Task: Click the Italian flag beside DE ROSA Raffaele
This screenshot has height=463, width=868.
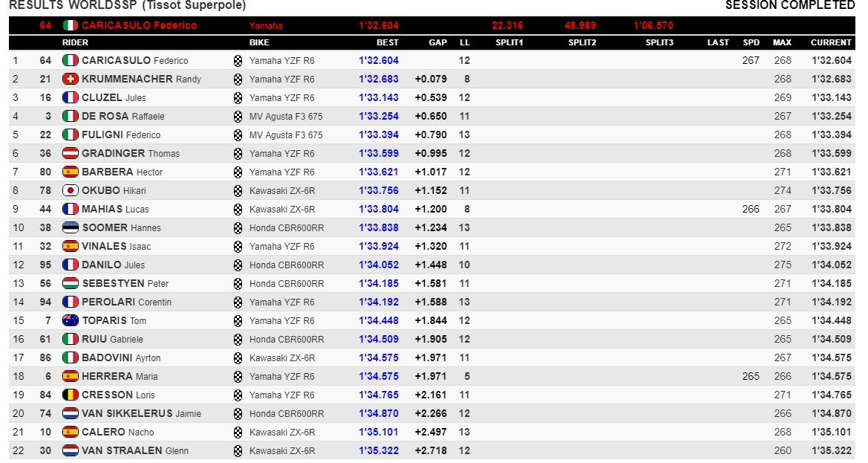Action: coord(71,116)
